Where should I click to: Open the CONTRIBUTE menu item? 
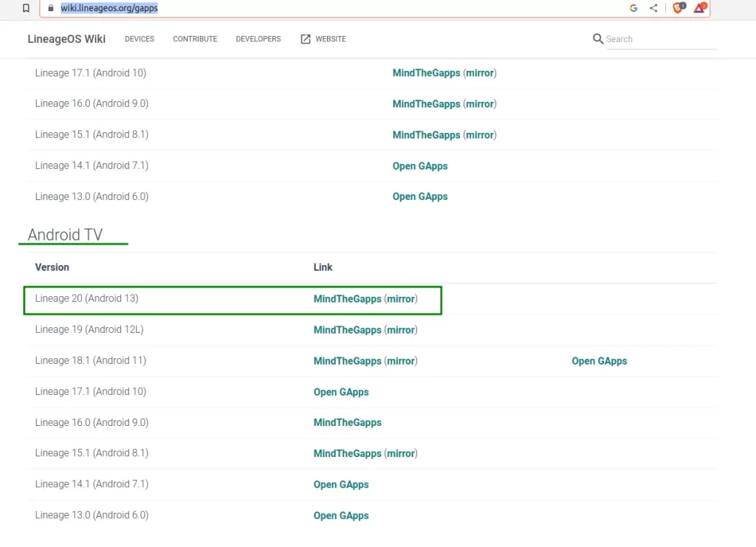click(195, 39)
